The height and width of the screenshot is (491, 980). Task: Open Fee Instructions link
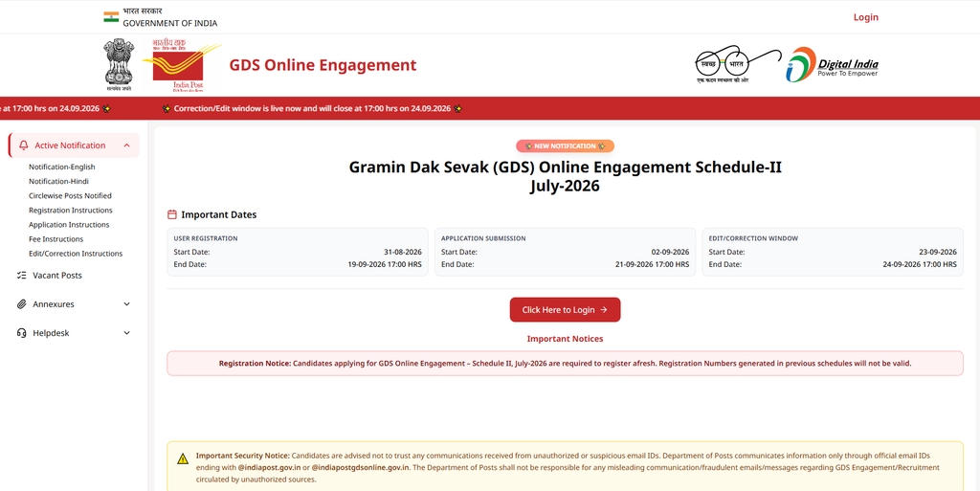coord(56,239)
